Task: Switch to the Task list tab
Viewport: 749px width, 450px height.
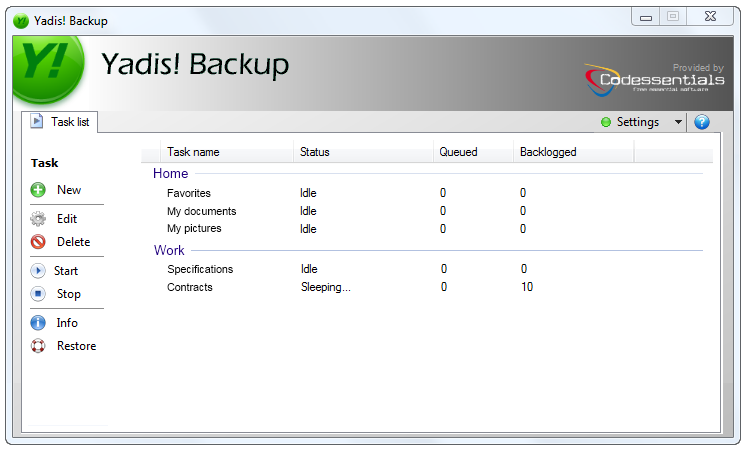Action: (60, 122)
